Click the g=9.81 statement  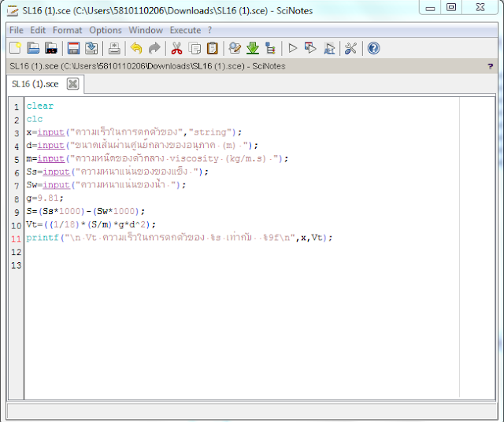[45, 198]
